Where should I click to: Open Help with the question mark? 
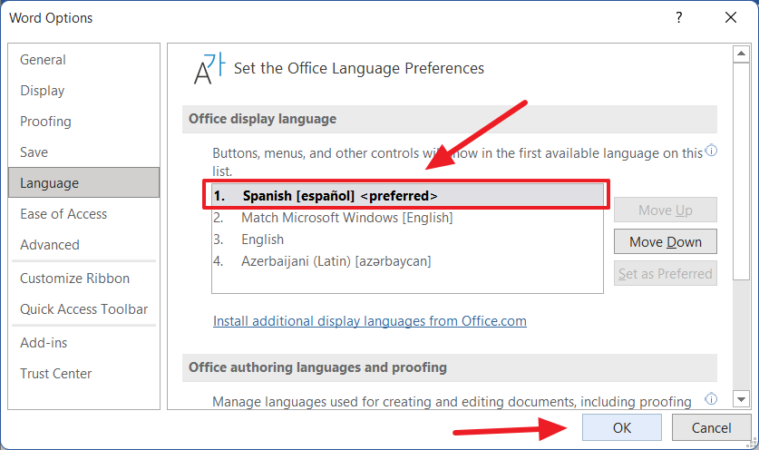(679, 18)
